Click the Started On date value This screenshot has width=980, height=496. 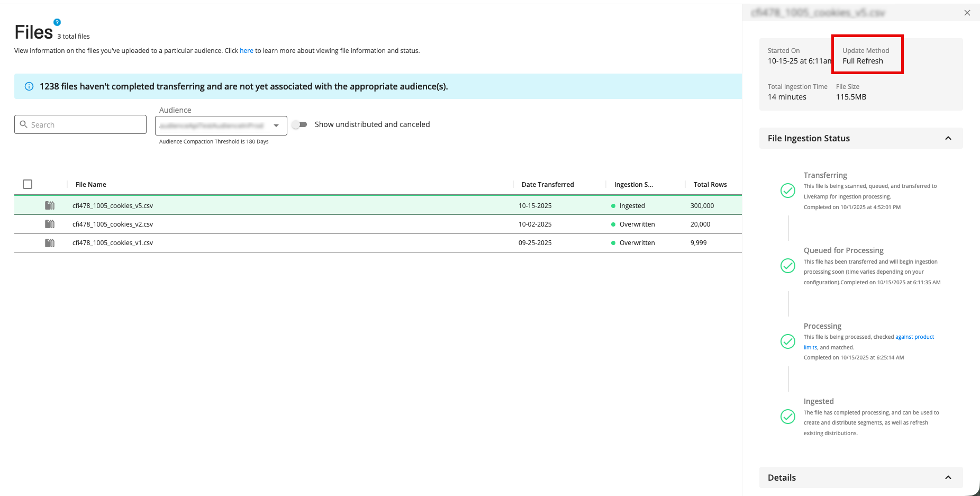tap(800, 61)
